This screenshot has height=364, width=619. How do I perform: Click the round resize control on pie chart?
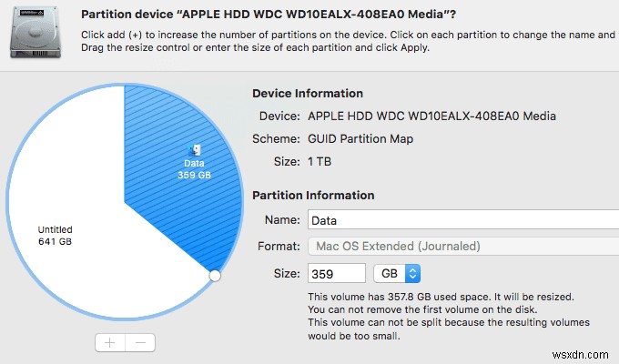(x=215, y=275)
